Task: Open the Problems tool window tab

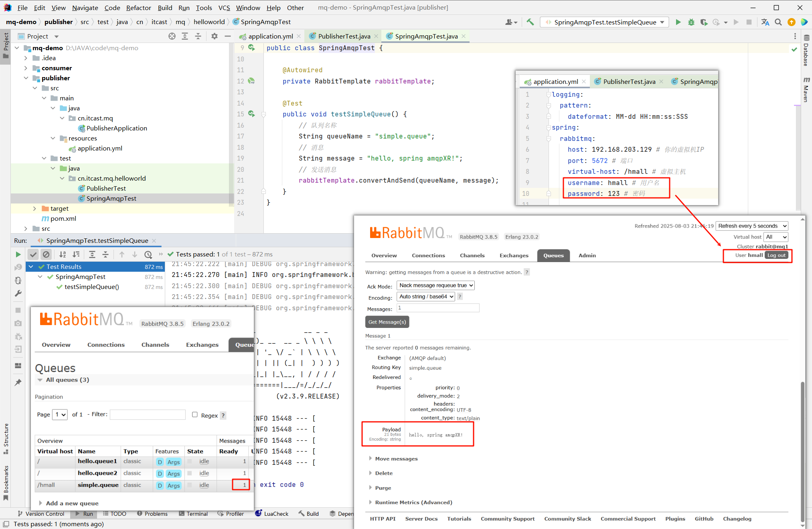Action: coord(152,514)
